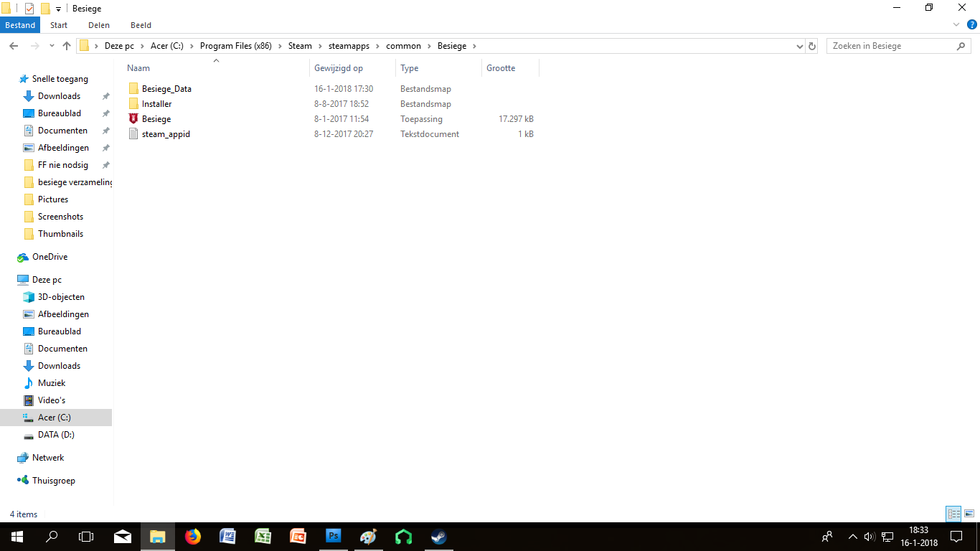Open the address bar history dropdown
The height and width of the screenshot is (551, 980).
[800, 46]
